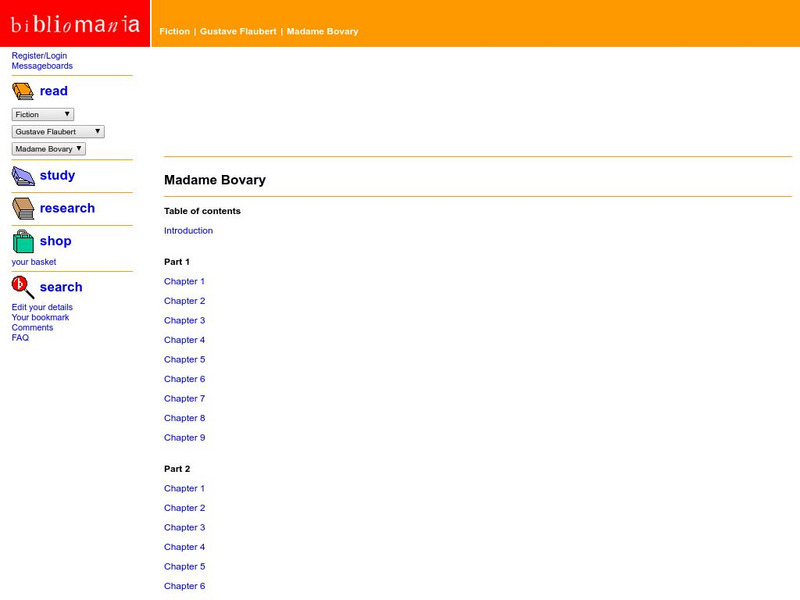Open Chapter 6 under Part 2
Viewport: 800px width, 600px height.
185,586
